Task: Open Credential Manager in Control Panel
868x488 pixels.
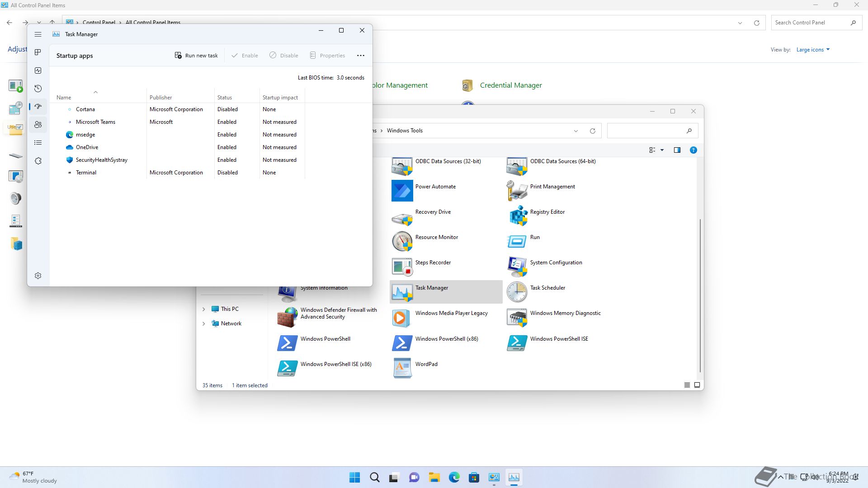Action: pyautogui.click(x=502, y=85)
